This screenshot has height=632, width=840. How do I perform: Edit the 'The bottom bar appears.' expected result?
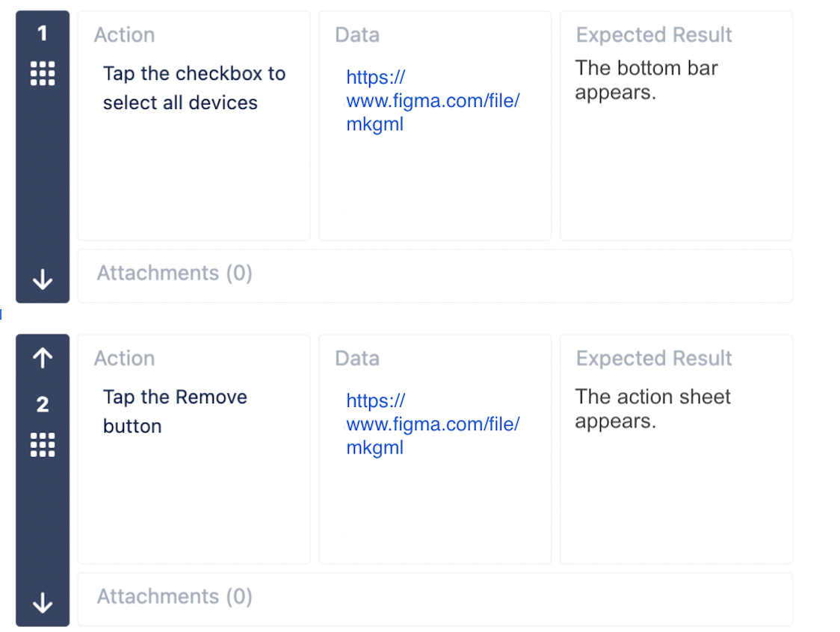pyautogui.click(x=646, y=80)
